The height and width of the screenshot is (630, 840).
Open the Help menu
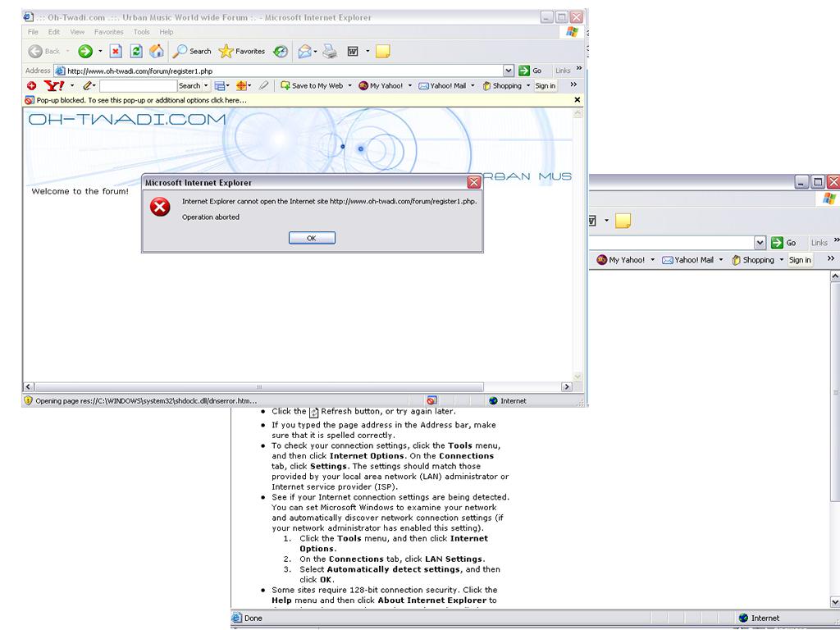[x=166, y=32]
